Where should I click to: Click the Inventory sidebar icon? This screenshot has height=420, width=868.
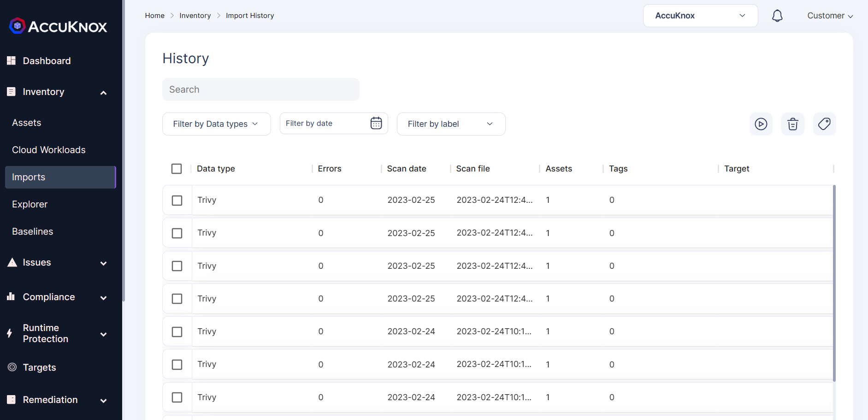point(12,92)
